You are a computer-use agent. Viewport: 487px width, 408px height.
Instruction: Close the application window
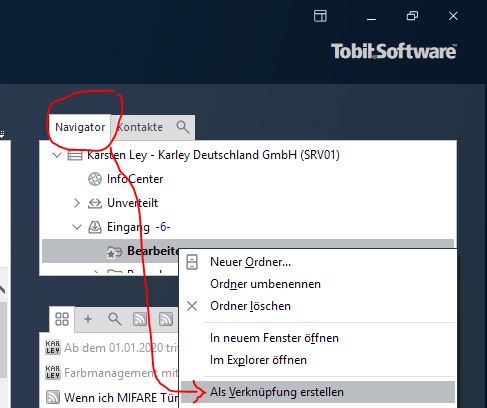click(453, 16)
